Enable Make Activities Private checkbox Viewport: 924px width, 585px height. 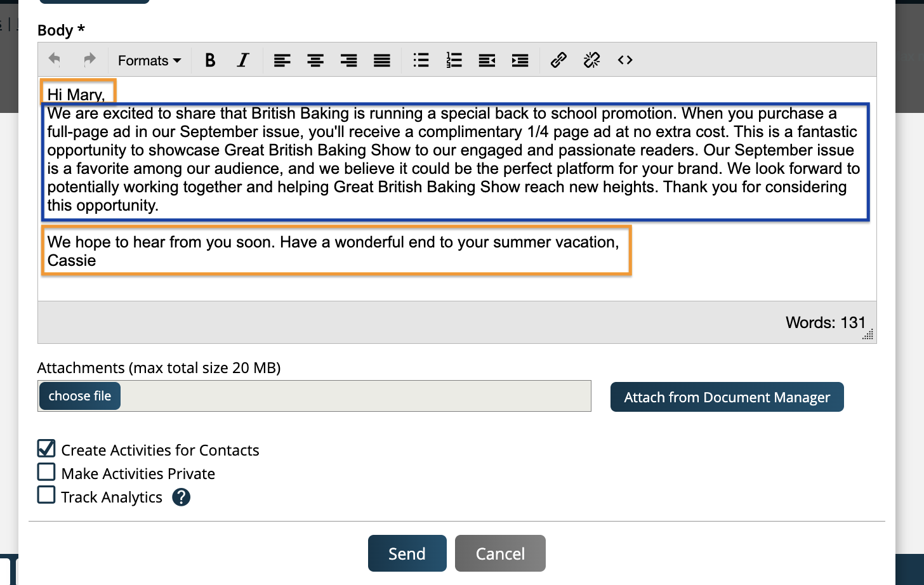point(46,472)
